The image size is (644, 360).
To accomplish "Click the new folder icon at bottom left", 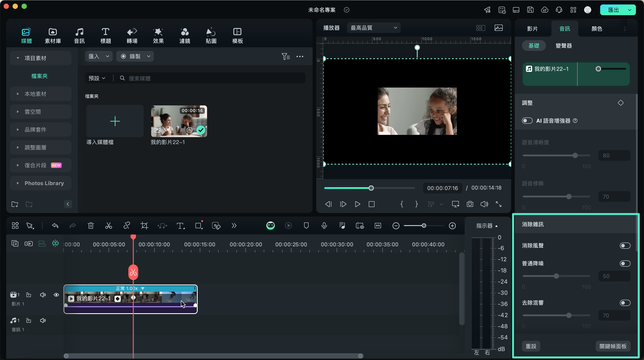I will click(15, 204).
